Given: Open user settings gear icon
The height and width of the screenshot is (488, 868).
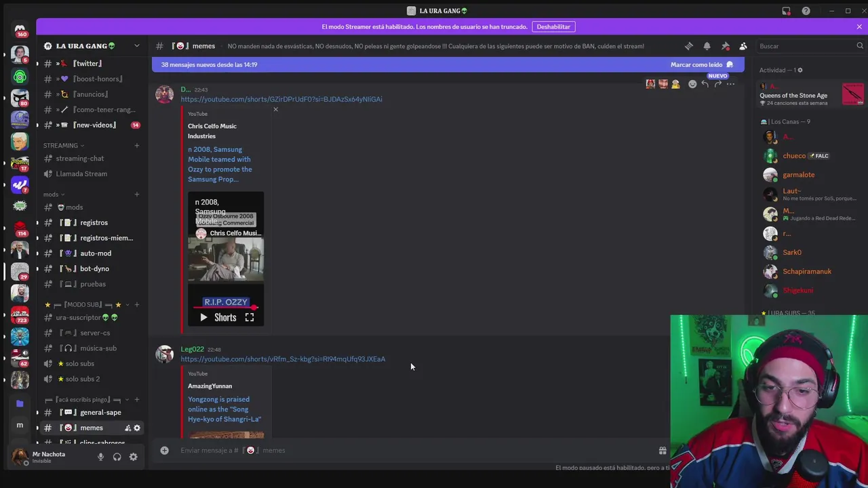Looking at the screenshot, I should 133,457.
